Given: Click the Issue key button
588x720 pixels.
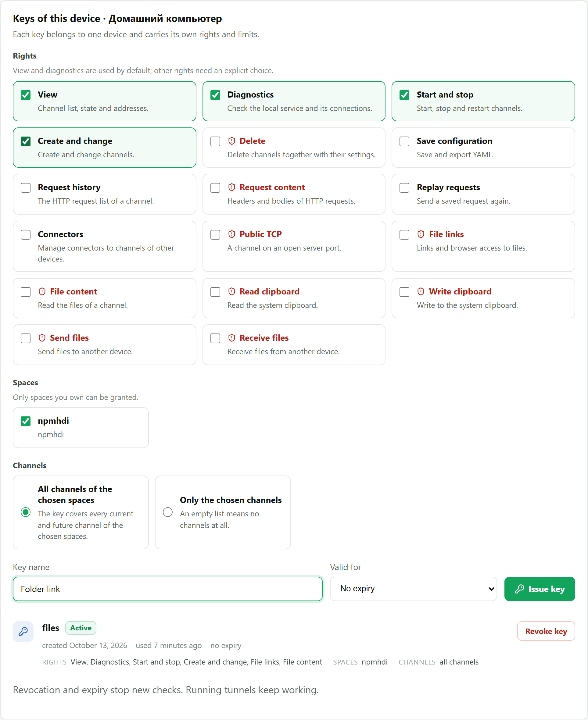Looking at the screenshot, I should [x=540, y=589].
